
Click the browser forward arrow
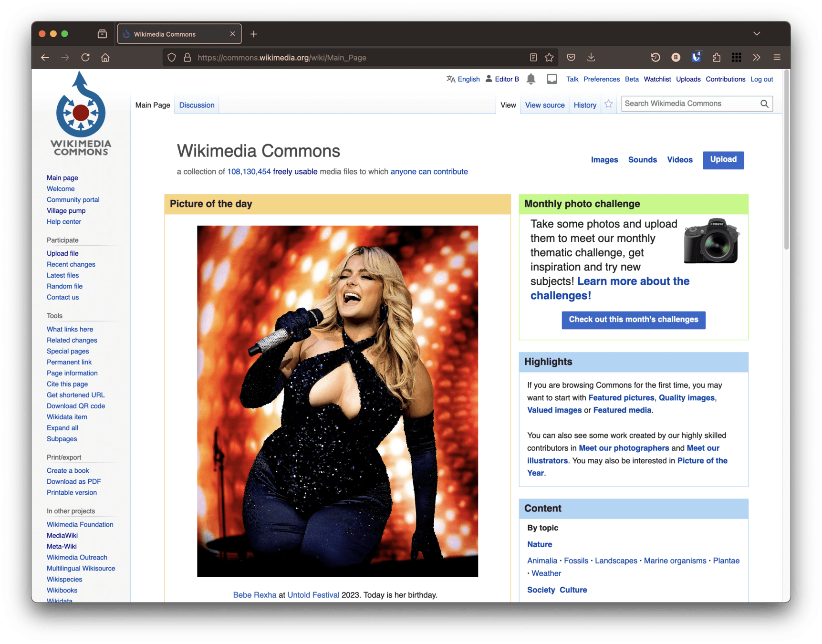click(65, 58)
